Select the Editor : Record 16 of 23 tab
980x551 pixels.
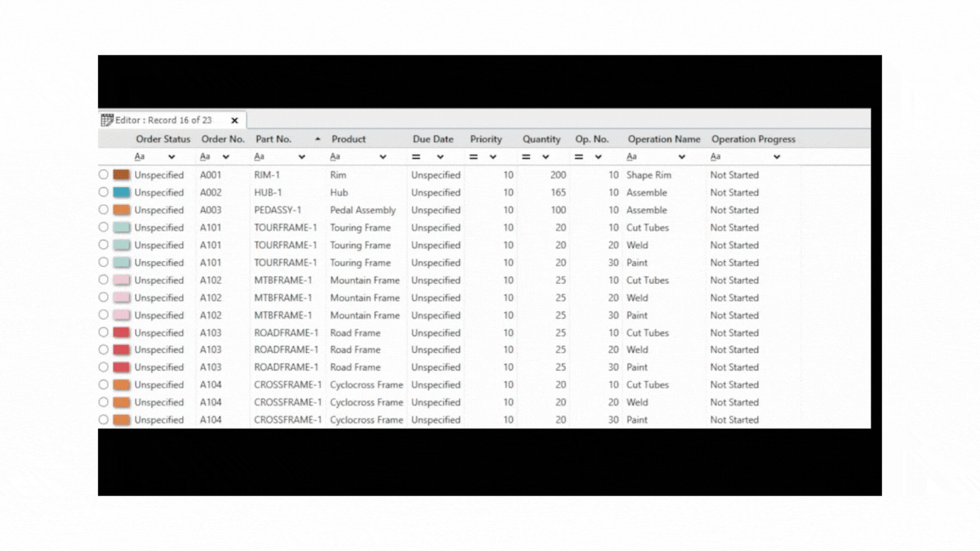[164, 119]
